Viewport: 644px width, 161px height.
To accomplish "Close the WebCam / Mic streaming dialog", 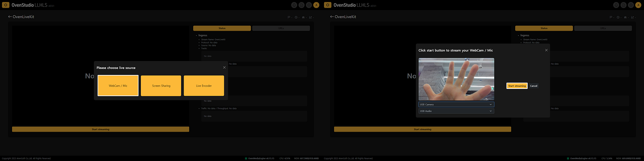I will tap(546, 50).
